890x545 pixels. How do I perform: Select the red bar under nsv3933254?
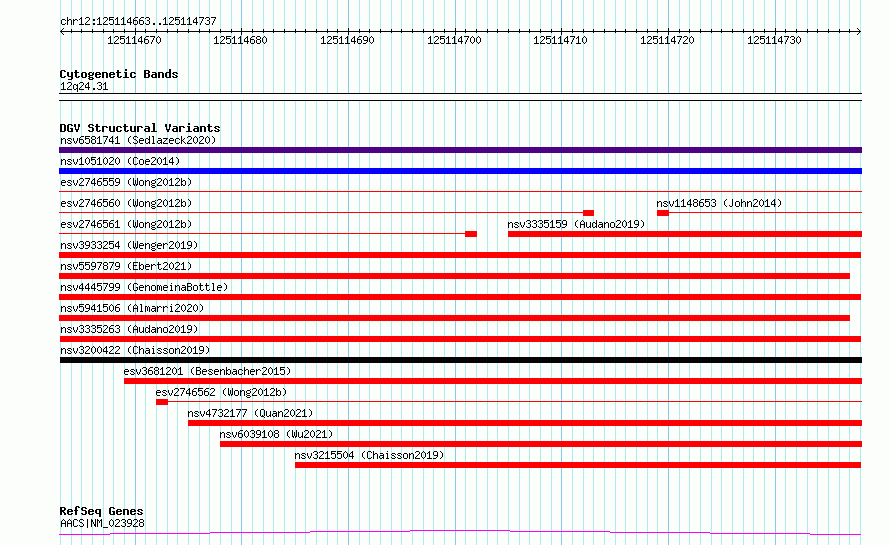(460, 255)
